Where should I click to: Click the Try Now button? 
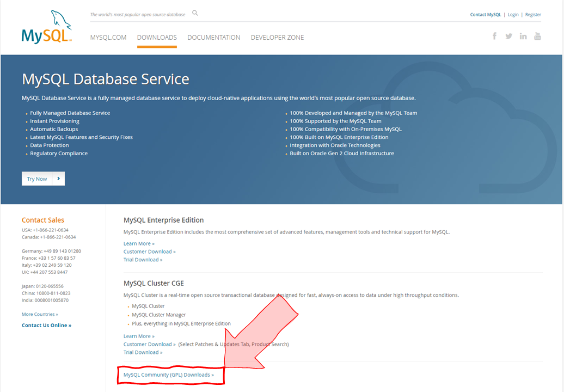tap(36, 179)
